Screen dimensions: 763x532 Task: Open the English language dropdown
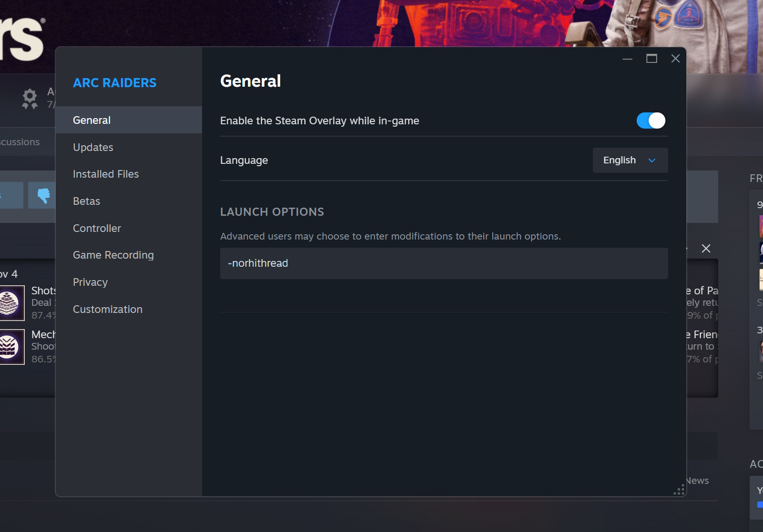tap(630, 160)
